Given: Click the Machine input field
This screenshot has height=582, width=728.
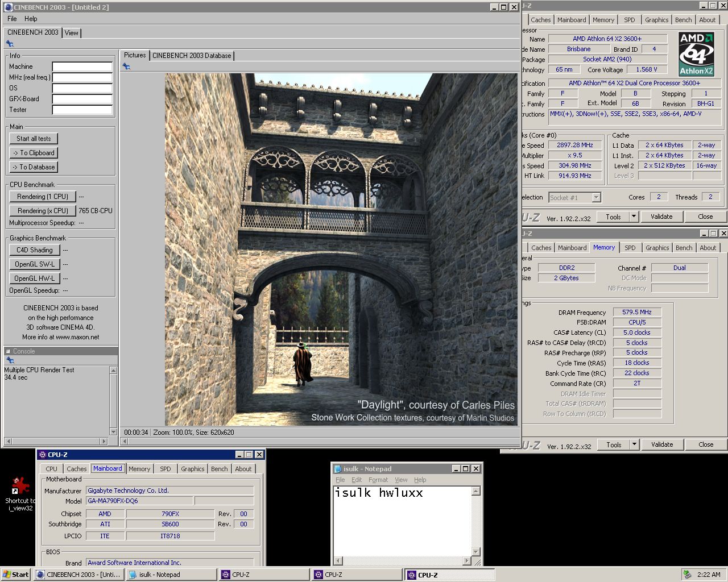Looking at the screenshot, I should click(x=82, y=66).
